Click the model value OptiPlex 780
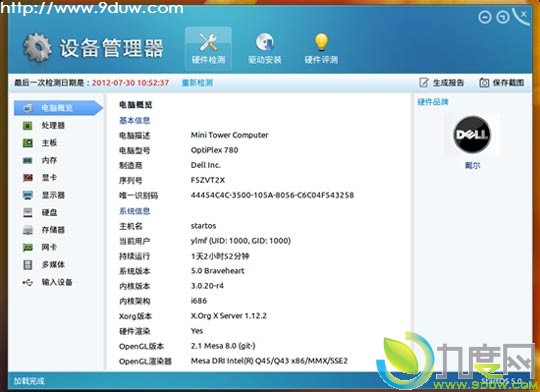540x392 pixels. [x=215, y=150]
